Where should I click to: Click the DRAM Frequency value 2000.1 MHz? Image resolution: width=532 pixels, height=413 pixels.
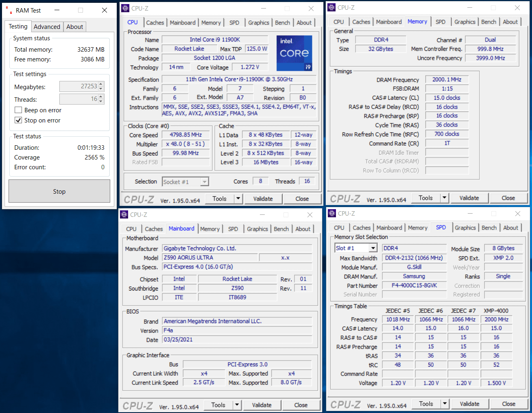tap(447, 79)
